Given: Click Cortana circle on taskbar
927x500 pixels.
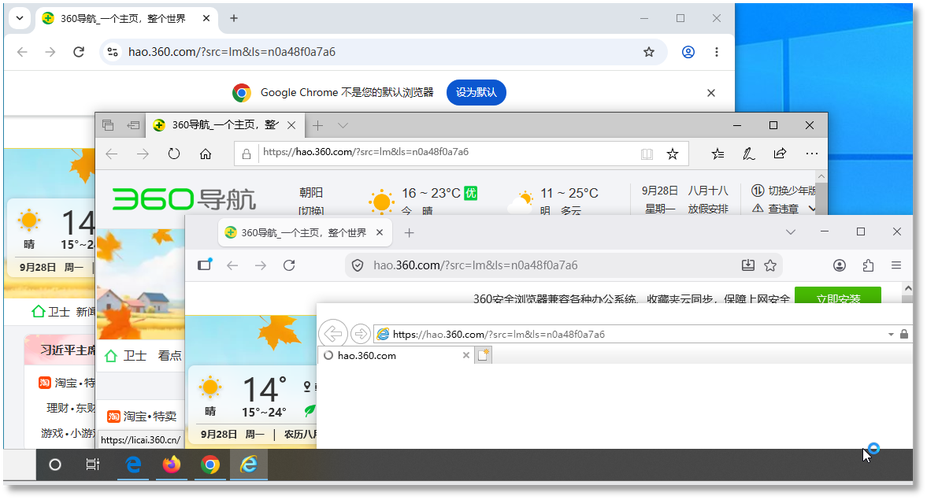Looking at the screenshot, I should (x=55, y=465).
